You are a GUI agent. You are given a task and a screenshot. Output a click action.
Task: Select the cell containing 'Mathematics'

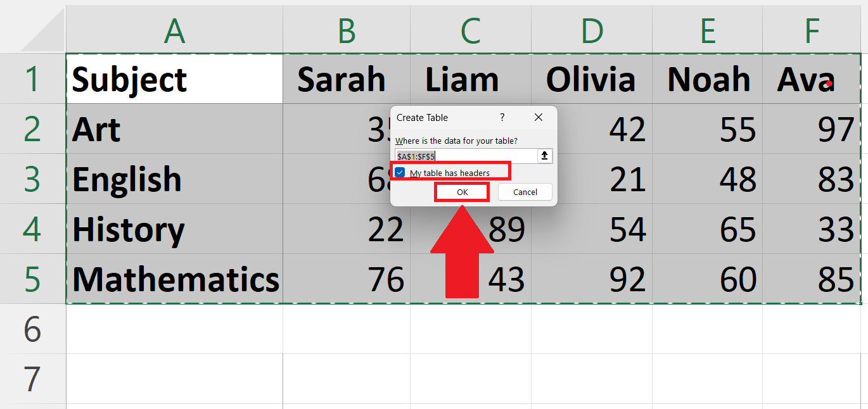174,279
